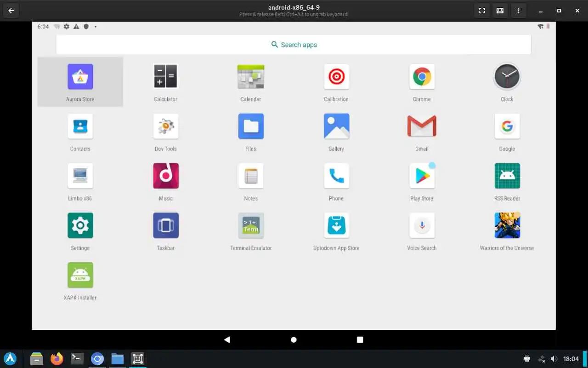Screen dimensions: 588x368
Task: Open Chromium from the desktop taskbar
Action: point(97,359)
